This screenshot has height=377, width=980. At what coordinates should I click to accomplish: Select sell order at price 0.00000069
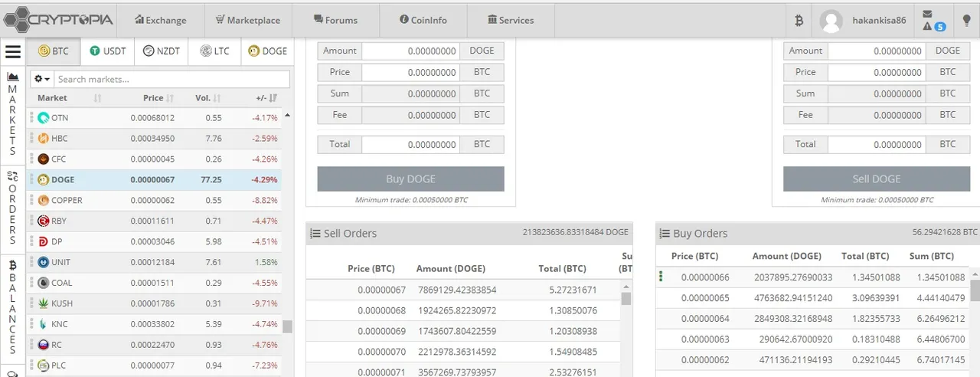click(x=463, y=332)
